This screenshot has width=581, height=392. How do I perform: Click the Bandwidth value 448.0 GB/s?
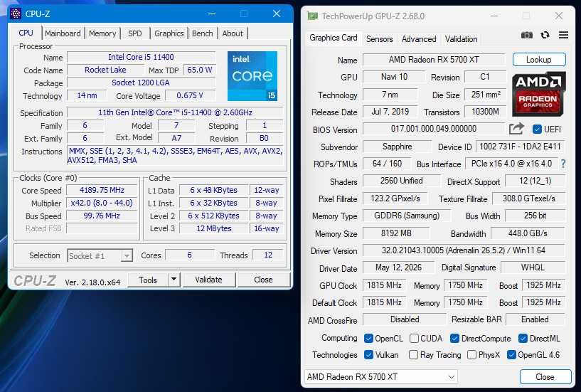[528, 233]
